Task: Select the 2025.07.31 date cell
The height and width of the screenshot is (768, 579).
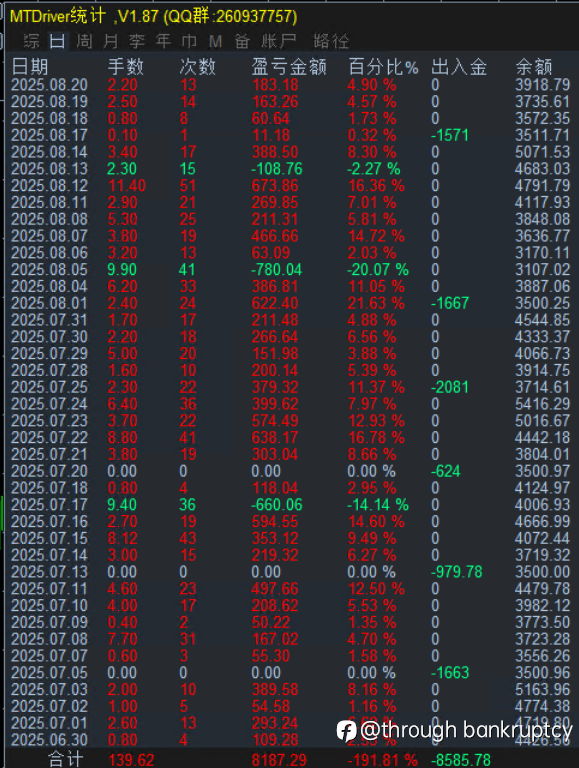Action: click(x=49, y=320)
